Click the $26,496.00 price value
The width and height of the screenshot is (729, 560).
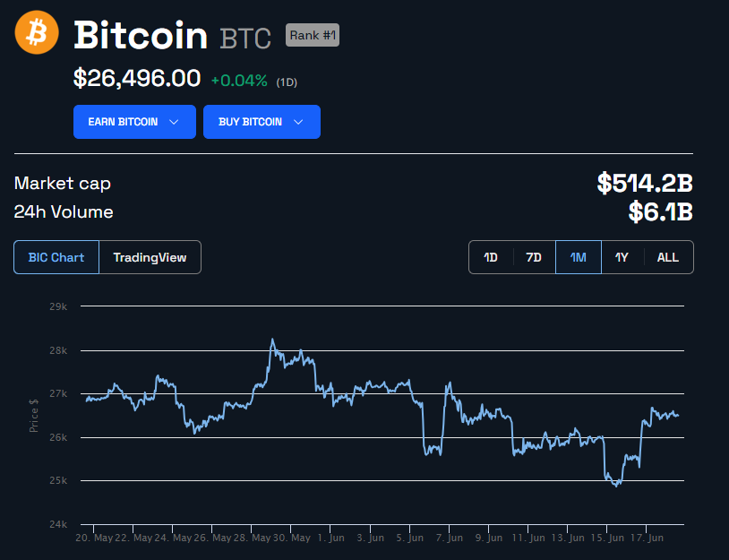point(137,79)
